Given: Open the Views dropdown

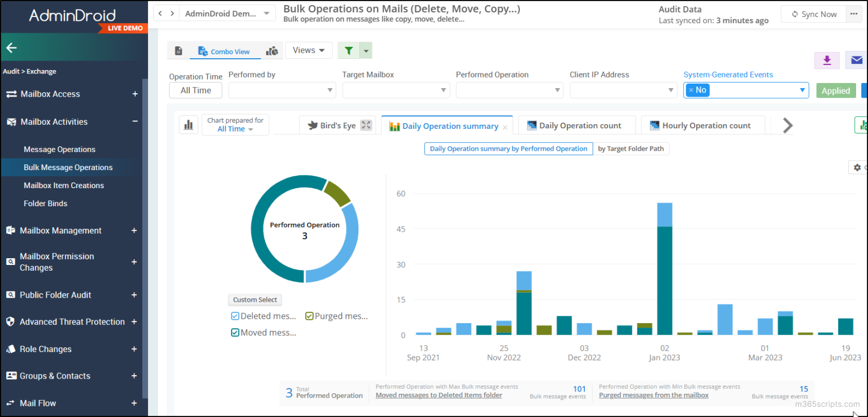Looking at the screenshot, I should pos(309,50).
